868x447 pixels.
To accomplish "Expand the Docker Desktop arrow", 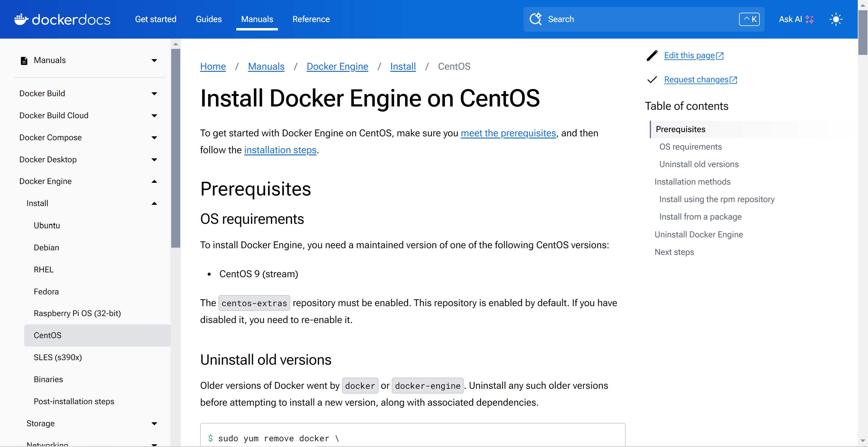I will pyautogui.click(x=154, y=160).
